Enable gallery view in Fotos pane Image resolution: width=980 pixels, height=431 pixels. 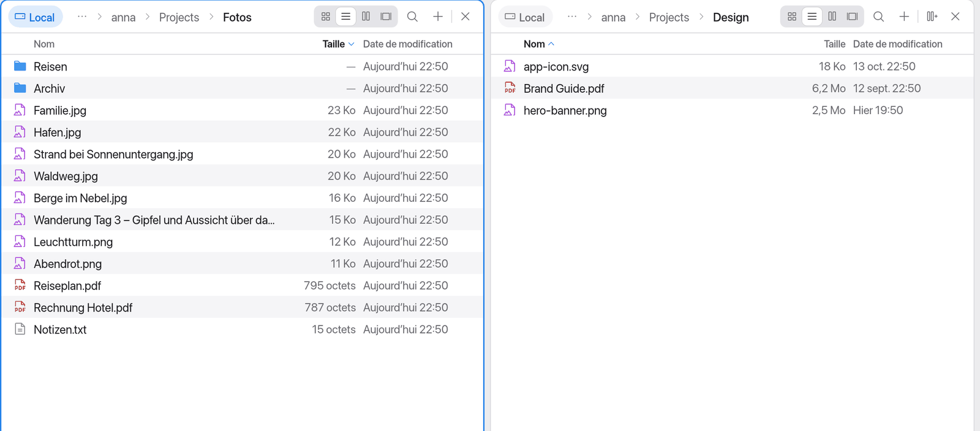point(386,17)
